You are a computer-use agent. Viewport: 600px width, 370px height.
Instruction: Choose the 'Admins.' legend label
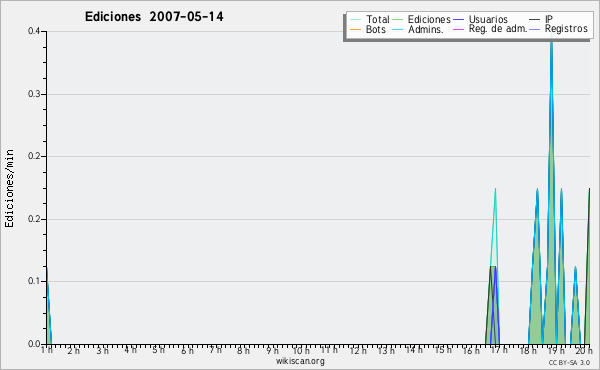tap(426, 29)
